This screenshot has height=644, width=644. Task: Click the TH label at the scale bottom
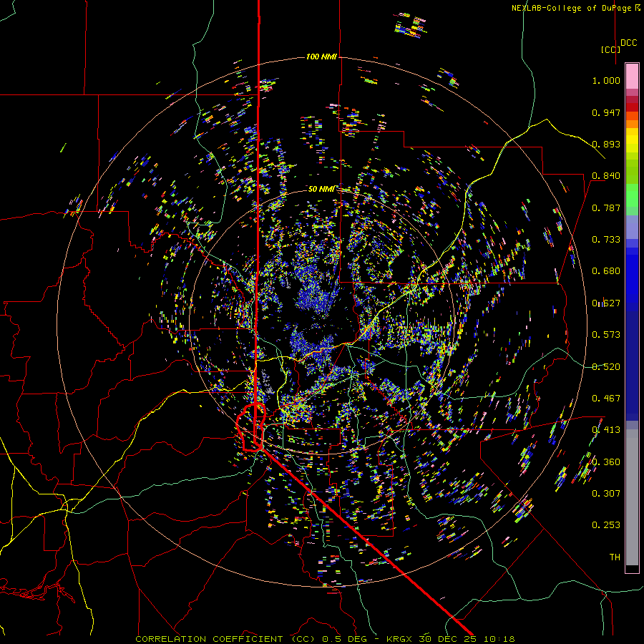point(615,557)
